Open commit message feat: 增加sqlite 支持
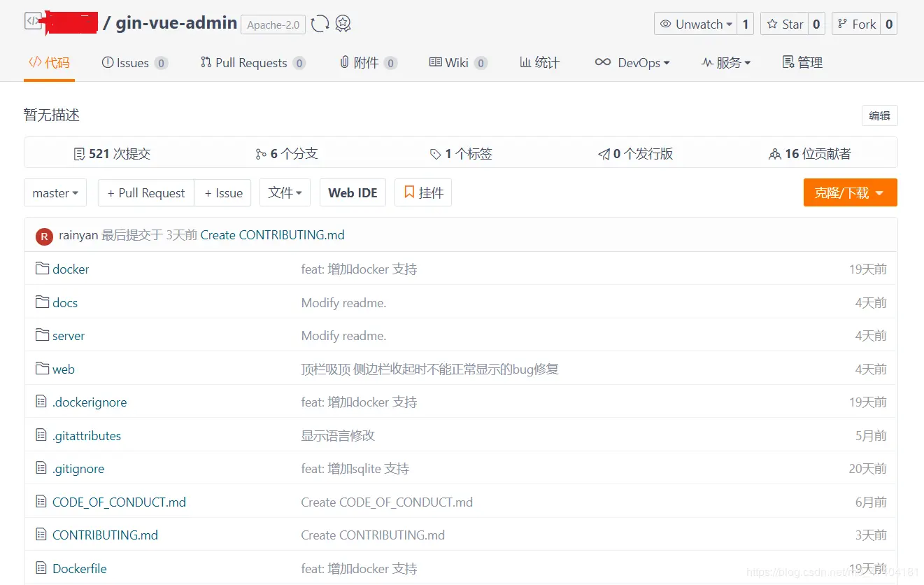The width and height of the screenshot is (924, 585). pos(355,469)
